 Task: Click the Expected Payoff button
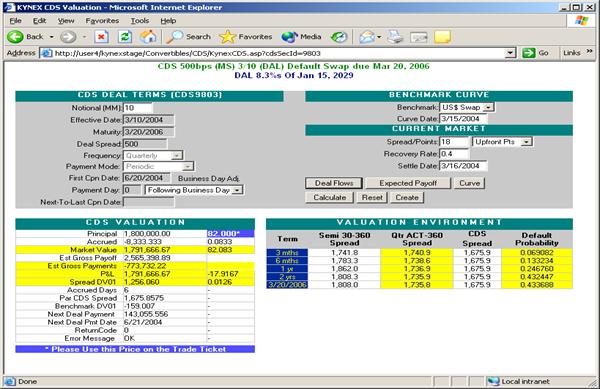pyautogui.click(x=408, y=183)
